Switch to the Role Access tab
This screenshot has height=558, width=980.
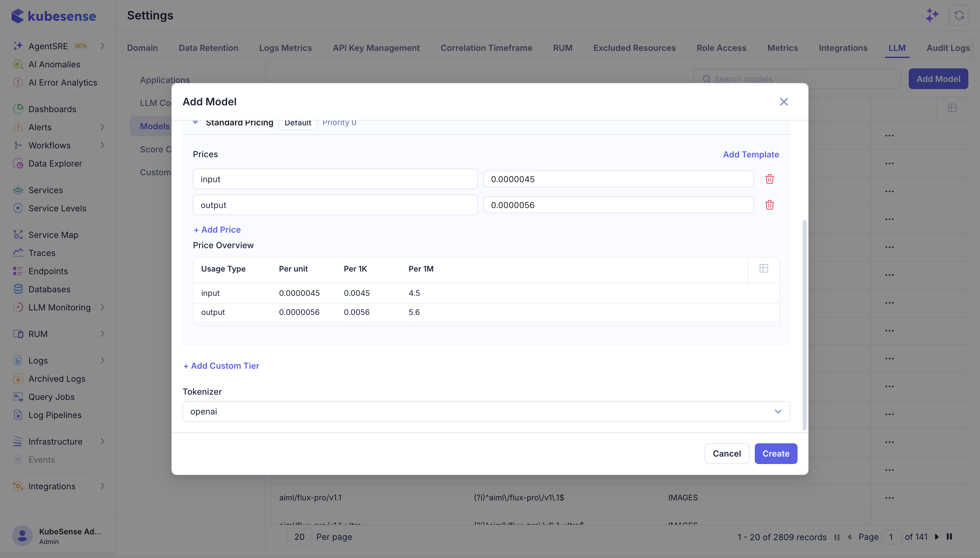click(721, 48)
